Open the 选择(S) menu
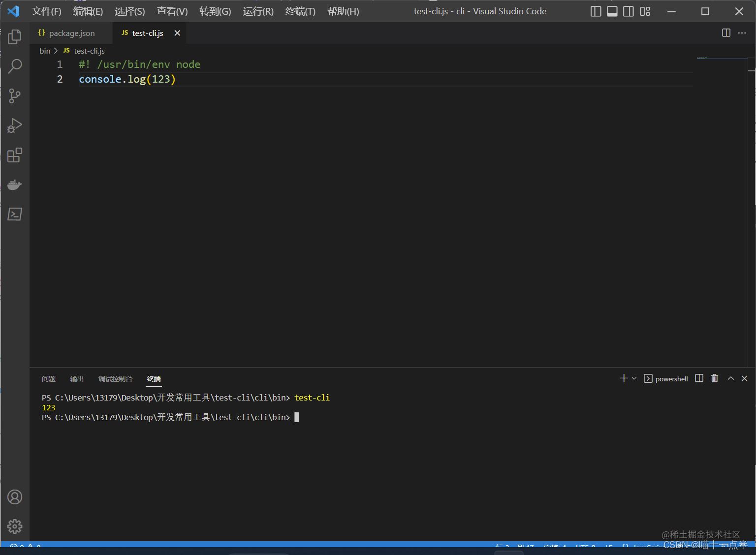The width and height of the screenshot is (756, 555). 130,11
